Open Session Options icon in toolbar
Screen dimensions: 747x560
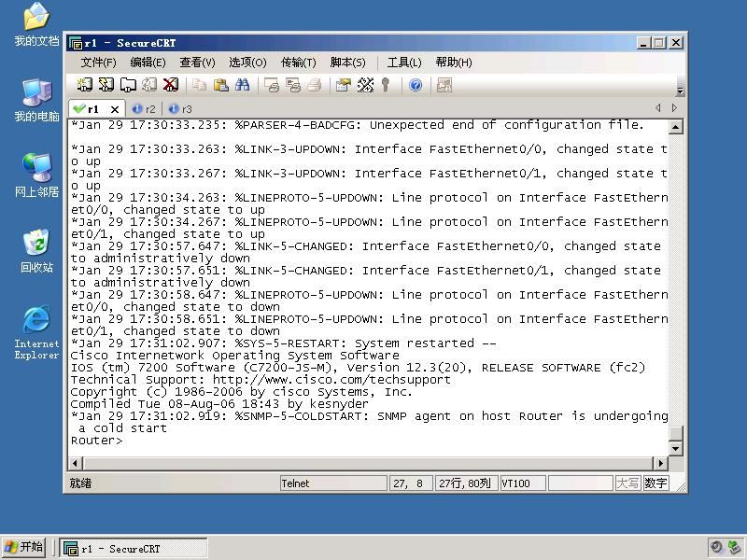(x=344, y=85)
